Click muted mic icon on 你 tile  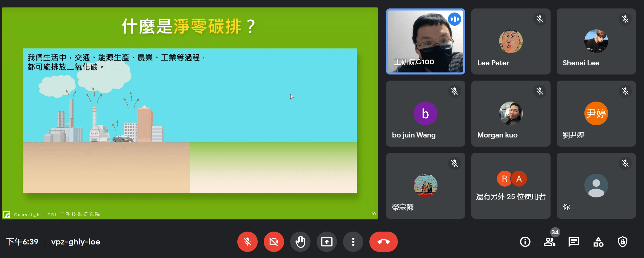click(x=625, y=163)
